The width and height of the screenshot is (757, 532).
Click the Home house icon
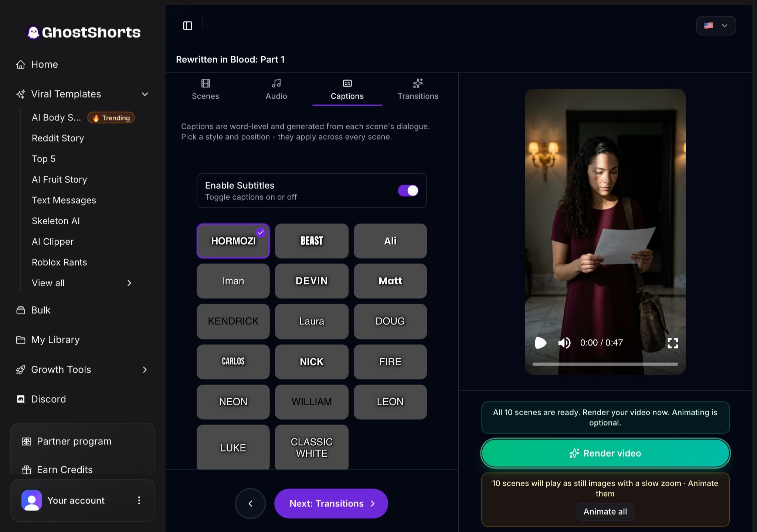pos(21,64)
